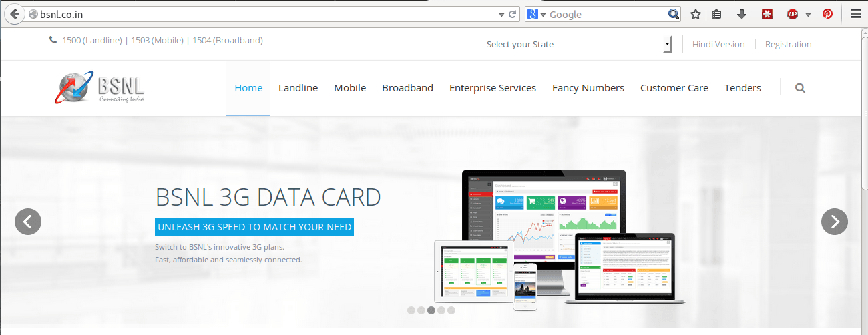Click the 1504 (Broadband) helpline text
This screenshot has height=335, width=868.
(x=228, y=40)
